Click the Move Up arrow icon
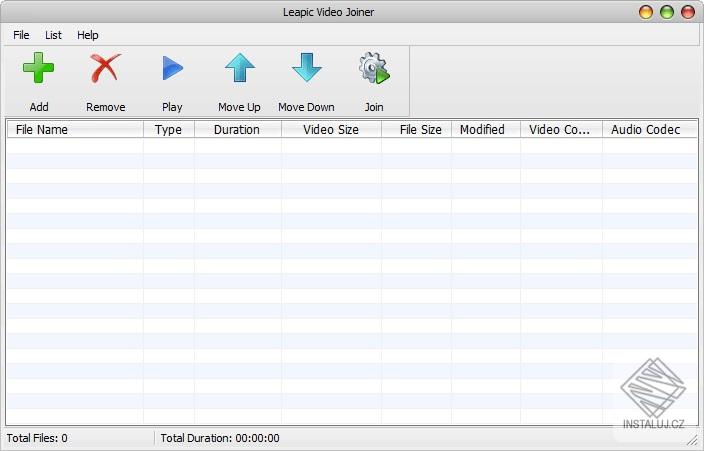The image size is (704, 451). pyautogui.click(x=240, y=68)
